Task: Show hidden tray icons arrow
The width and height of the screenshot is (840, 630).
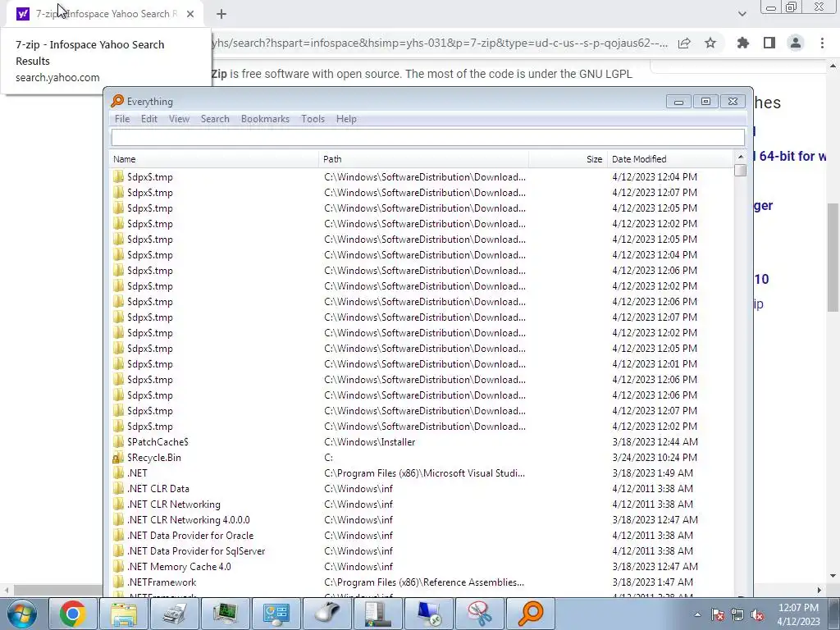Action: 697,614
